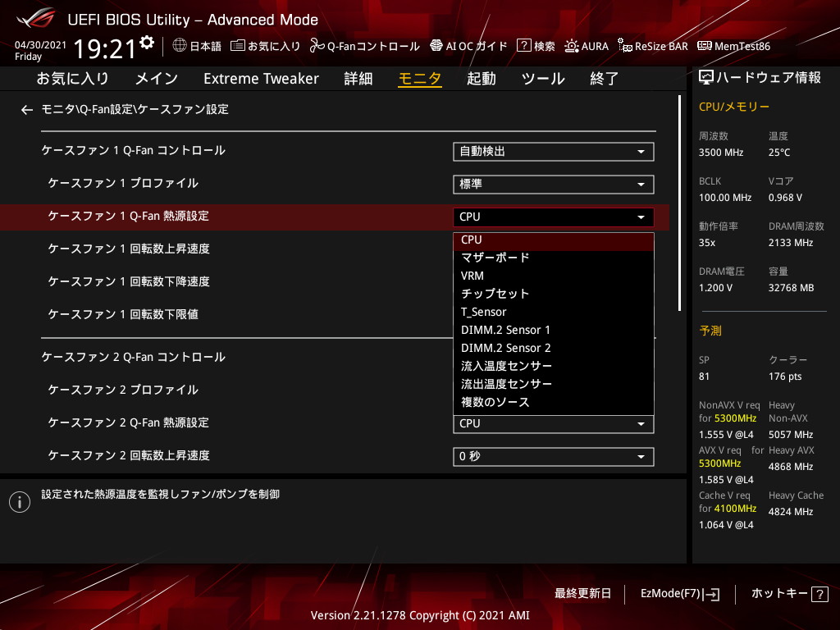Click the 5057 MHz Heavy Non-AVX value
The height and width of the screenshot is (630, 840).
coord(791,435)
